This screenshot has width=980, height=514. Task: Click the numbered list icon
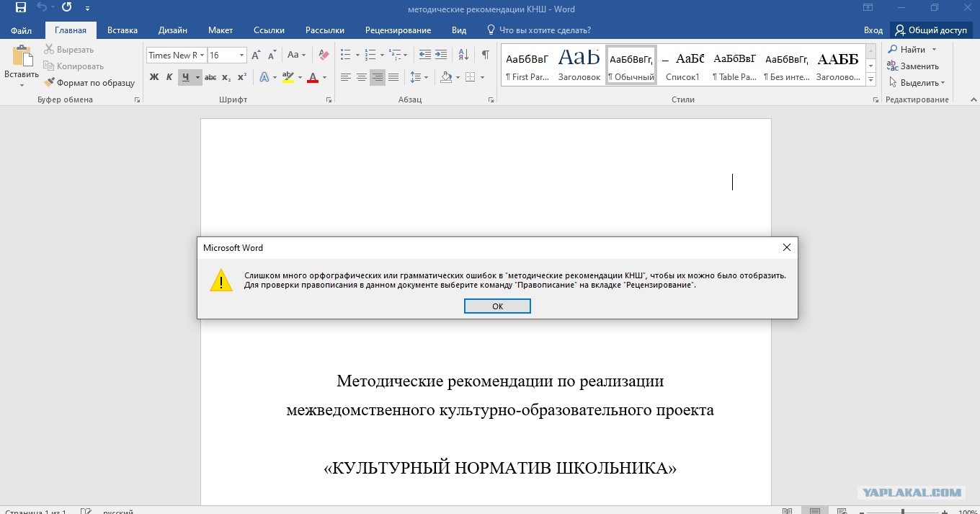(x=370, y=56)
